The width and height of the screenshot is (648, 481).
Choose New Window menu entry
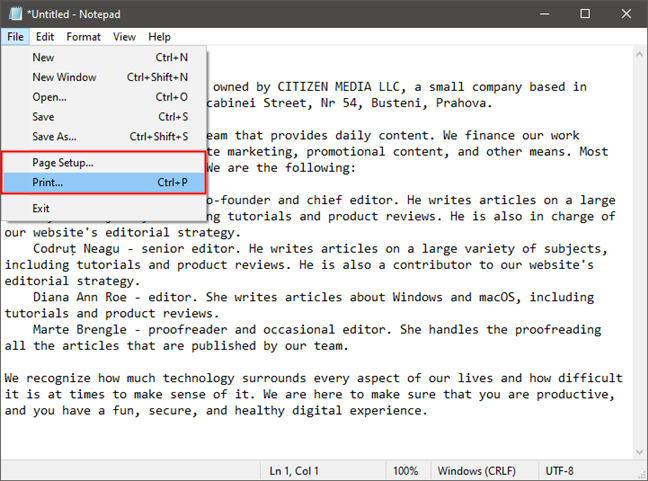104,77
